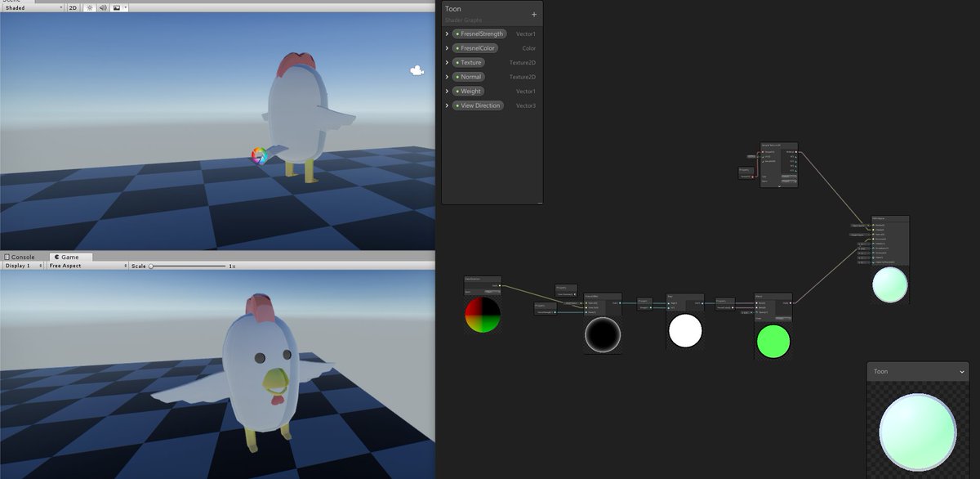The width and height of the screenshot is (980, 479).
Task: Expand the Weight property
Action: click(x=447, y=91)
